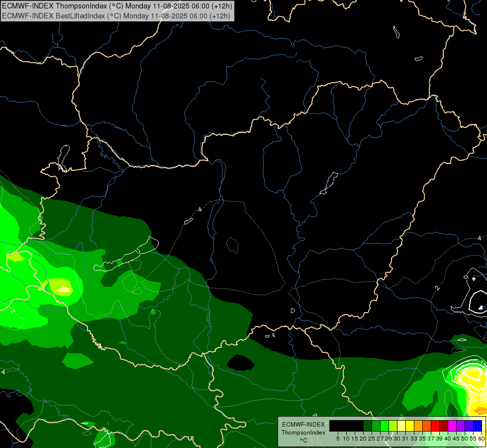Viewport: 487px width, 448px height.
Task: Pick the orange-red 35–37 legend swatch
Action: [427, 426]
